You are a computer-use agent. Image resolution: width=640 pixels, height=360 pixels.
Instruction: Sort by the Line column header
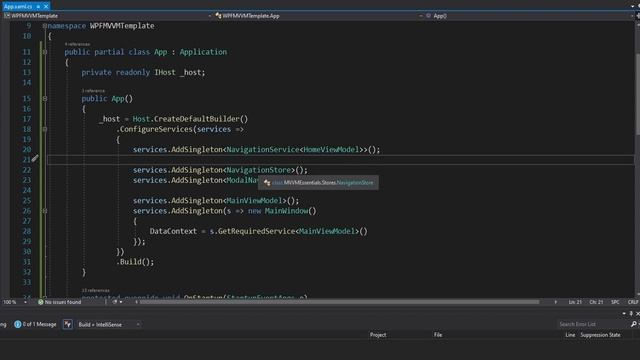[x=570, y=335]
